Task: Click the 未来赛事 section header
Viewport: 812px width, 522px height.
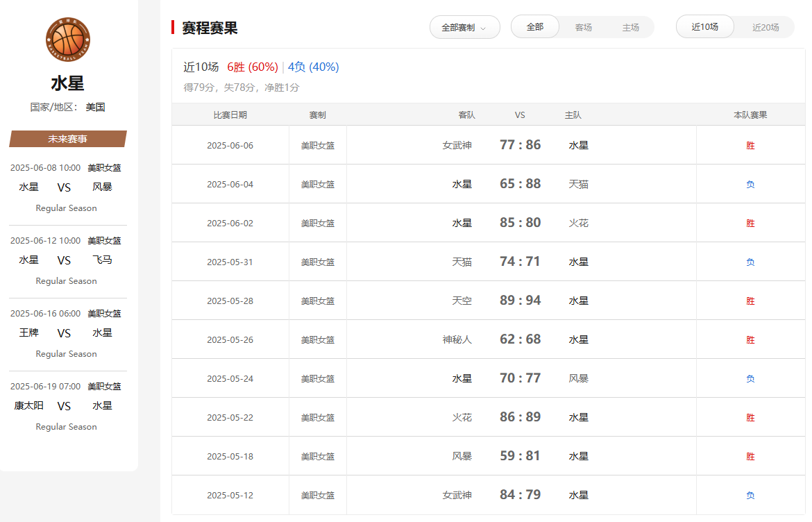Action: coord(67,139)
